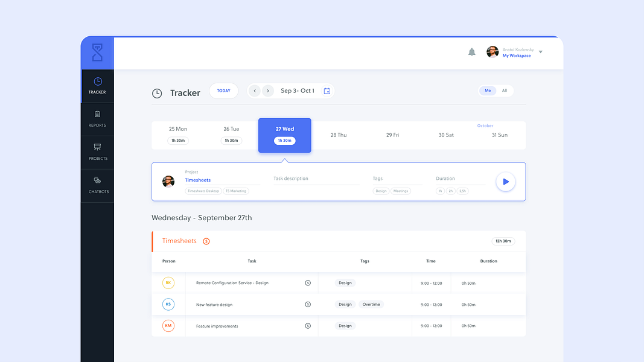Open the calendar next to Sep 3 - Oct 1
This screenshot has width=644, height=362.
[327, 90]
